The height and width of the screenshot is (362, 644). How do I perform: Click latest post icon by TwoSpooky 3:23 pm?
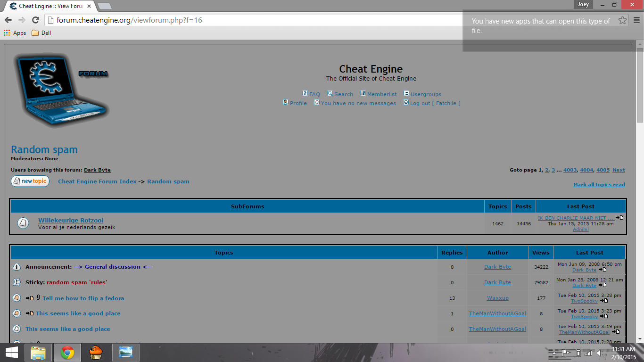[x=604, y=316]
